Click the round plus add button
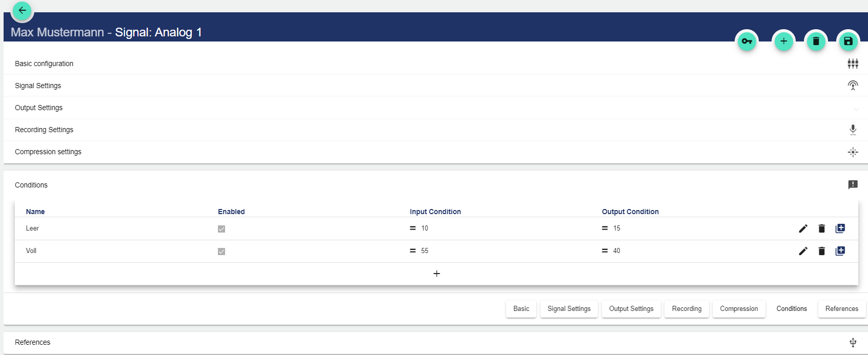 [x=783, y=41]
